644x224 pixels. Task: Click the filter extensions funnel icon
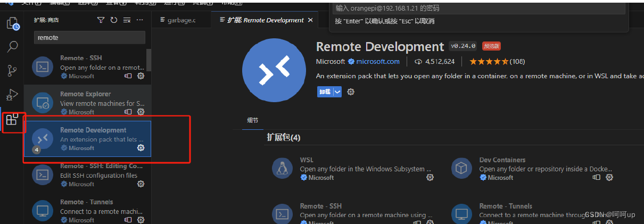pos(101,20)
